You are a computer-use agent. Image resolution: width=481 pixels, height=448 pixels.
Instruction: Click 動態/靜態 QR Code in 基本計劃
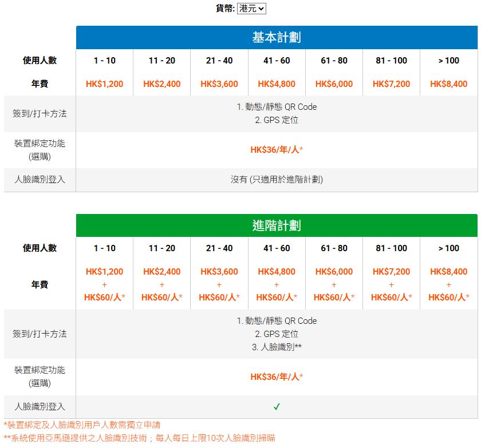coord(277,107)
